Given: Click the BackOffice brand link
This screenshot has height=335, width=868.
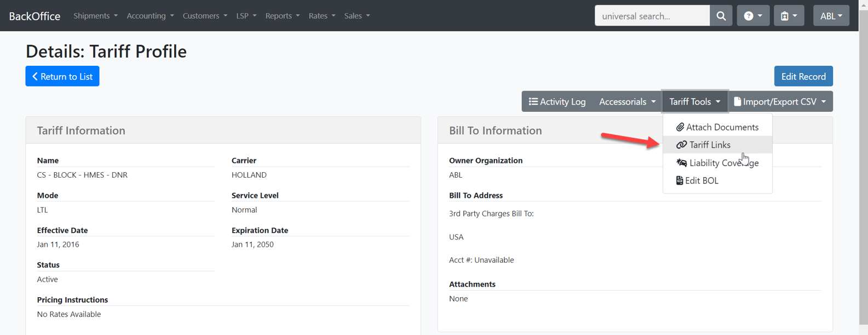Looking at the screenshot, I should 35,16.
